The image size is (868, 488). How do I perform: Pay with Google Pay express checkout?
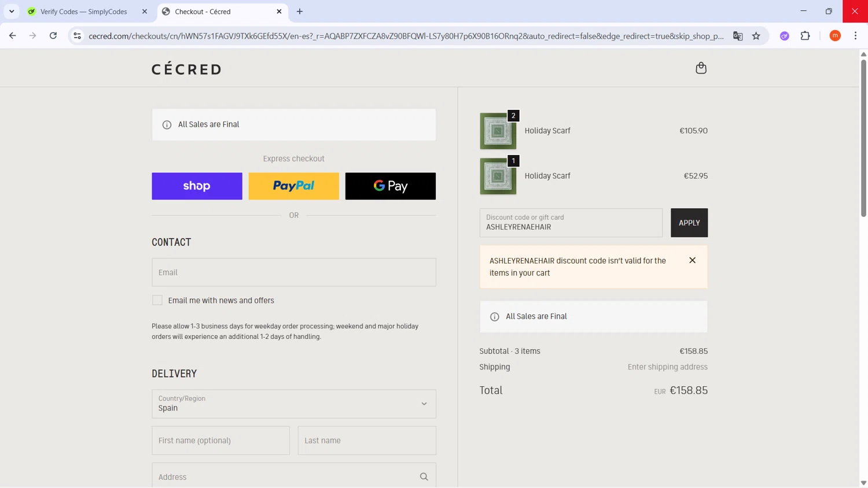click(391, 186)
